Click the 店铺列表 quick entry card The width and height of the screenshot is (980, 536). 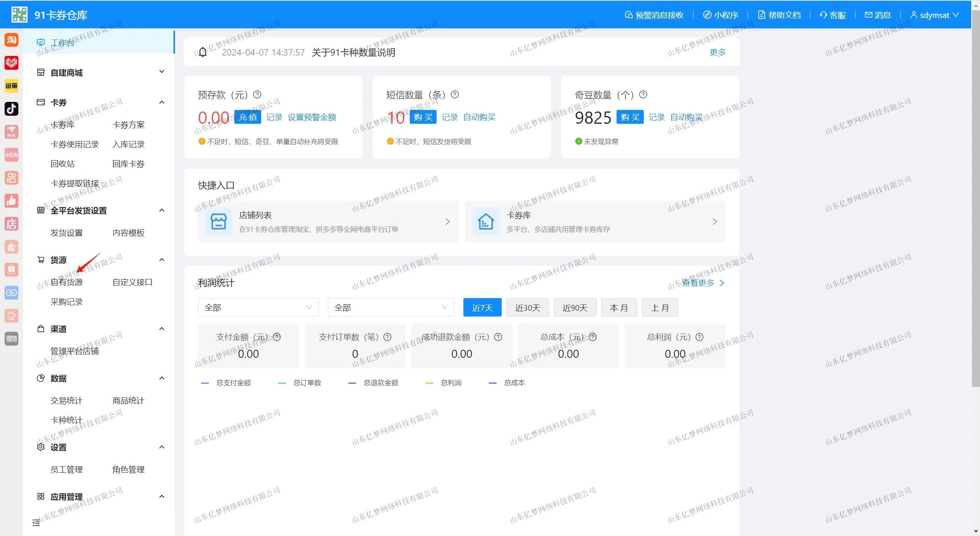[327, 221]
